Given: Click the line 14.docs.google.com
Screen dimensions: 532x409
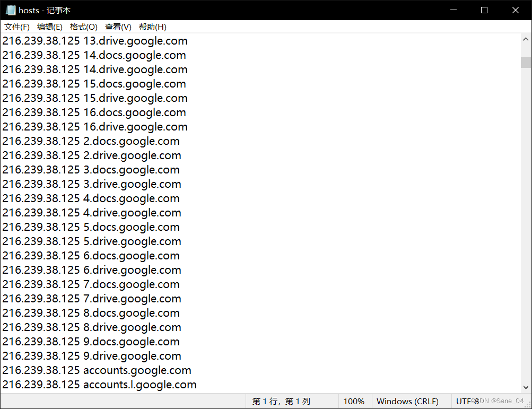Looking at the screenshot, I should pos(94,55).
